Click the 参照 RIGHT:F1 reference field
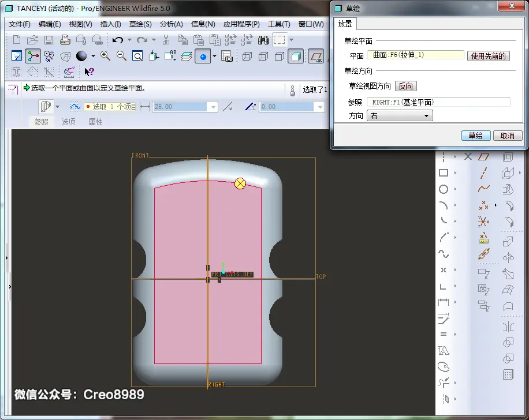This screenshot has width=529, height=420. (x=438, y=102)
